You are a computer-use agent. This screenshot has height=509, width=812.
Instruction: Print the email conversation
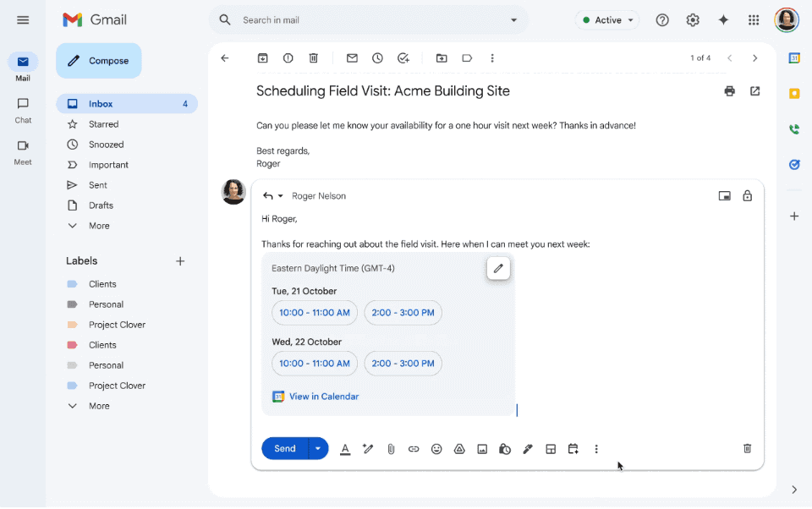(x=729, y=91)
